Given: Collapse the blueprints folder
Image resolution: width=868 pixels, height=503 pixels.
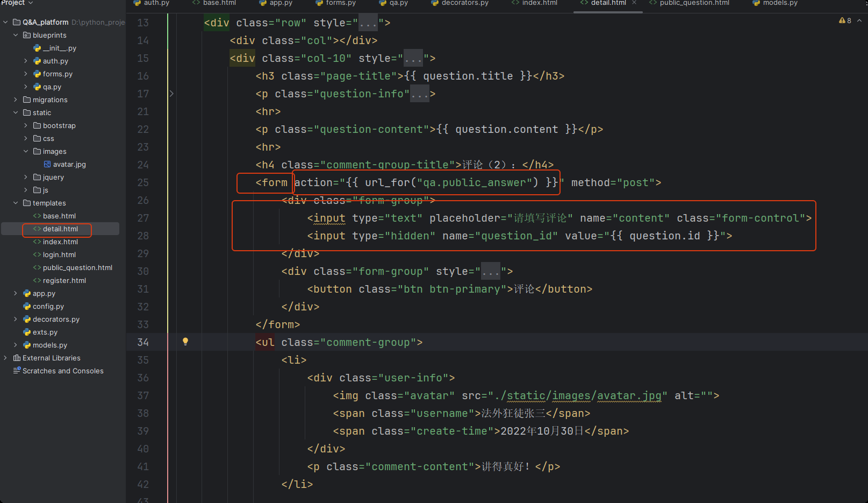Looking at the screenshot, I should click(16, 35).
